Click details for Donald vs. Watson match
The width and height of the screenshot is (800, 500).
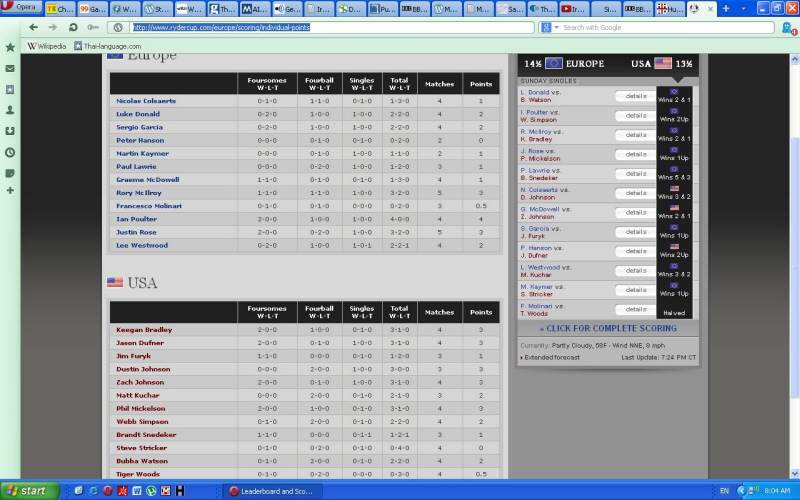tap(636, 96)
